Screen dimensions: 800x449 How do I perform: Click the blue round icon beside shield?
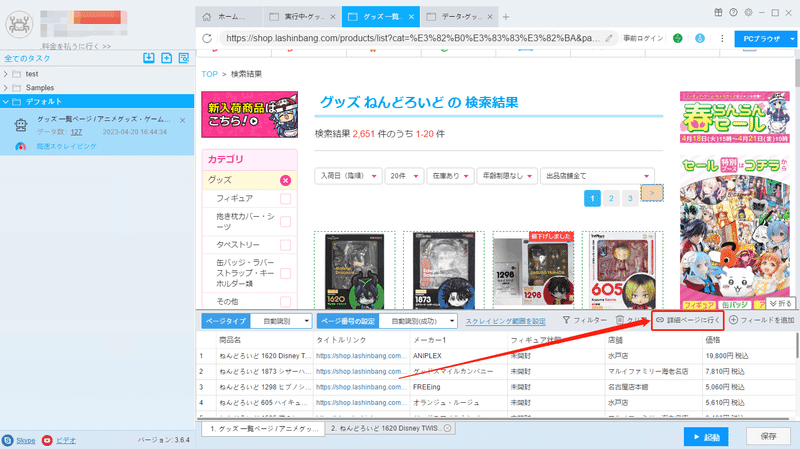click(700, 38)
